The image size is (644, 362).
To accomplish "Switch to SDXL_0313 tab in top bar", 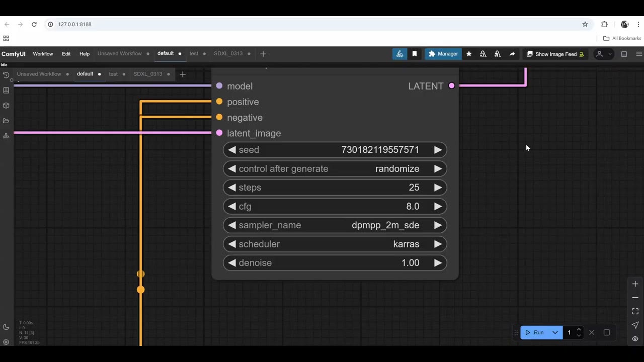I will [x=228, y=54].
